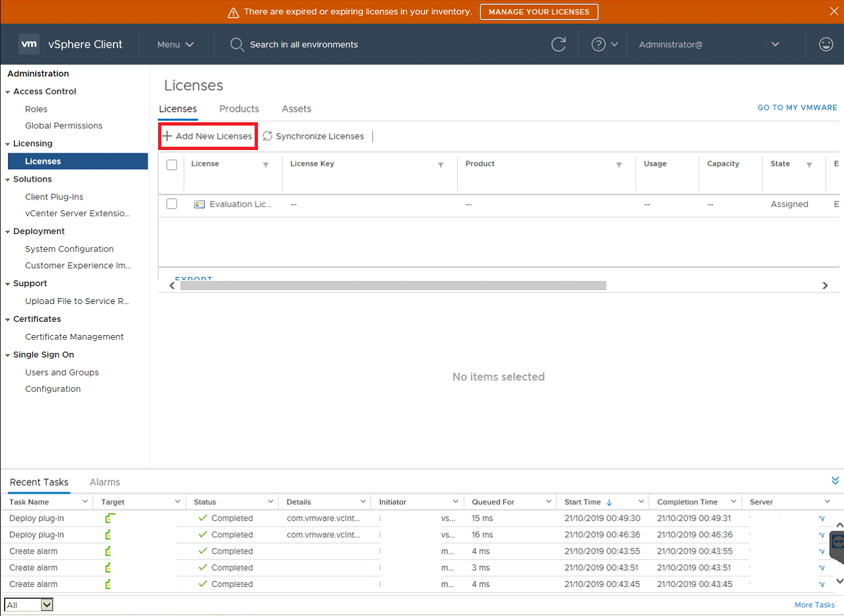Check the Evaluation License row checkbox
This screenshot has width=844, height=616.
(x=172, y=204)
